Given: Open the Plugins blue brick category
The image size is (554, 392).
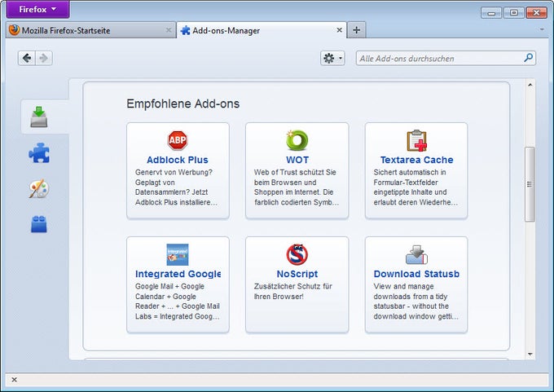Looking at the screenshot, I should coord(39,224).
